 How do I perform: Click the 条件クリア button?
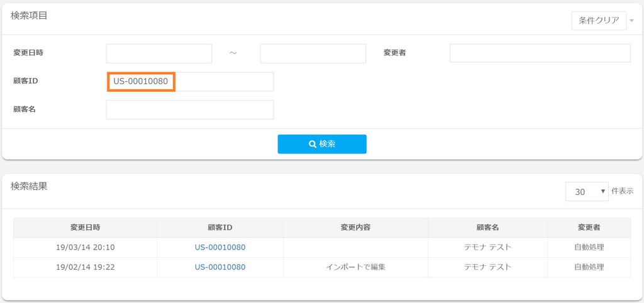click(599, 21)
